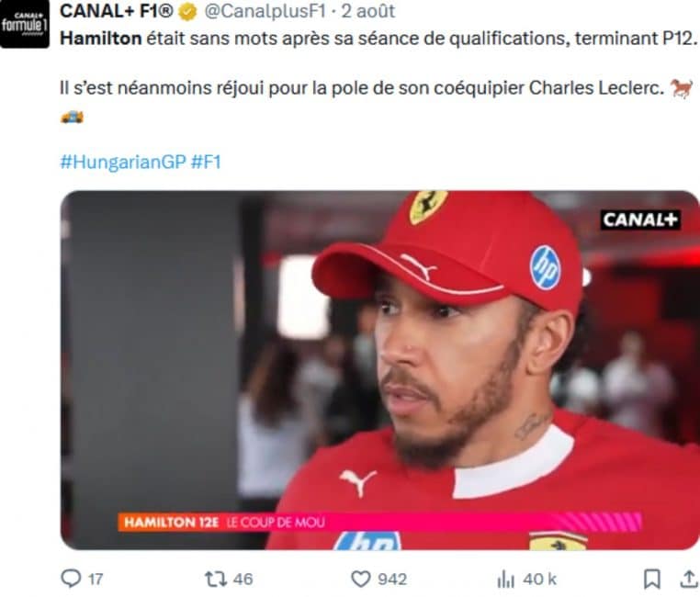Click the 942 likes count
700x597 pixels.
pyautogui.click(x=392, y=580)
